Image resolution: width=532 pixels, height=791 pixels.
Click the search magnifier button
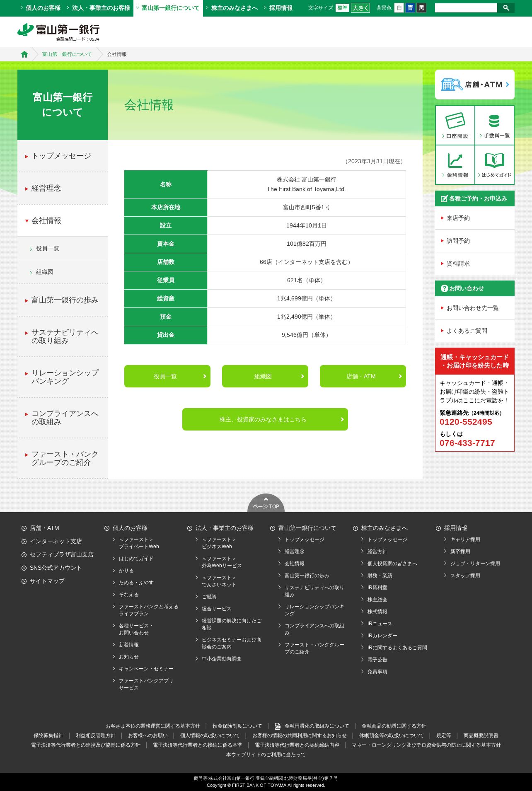point(505,8)
